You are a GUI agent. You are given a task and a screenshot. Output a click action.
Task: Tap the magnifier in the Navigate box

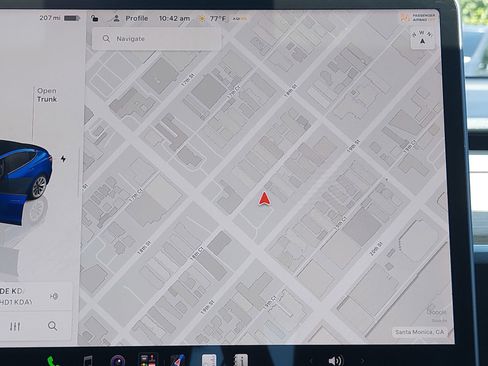coord(106,39)
